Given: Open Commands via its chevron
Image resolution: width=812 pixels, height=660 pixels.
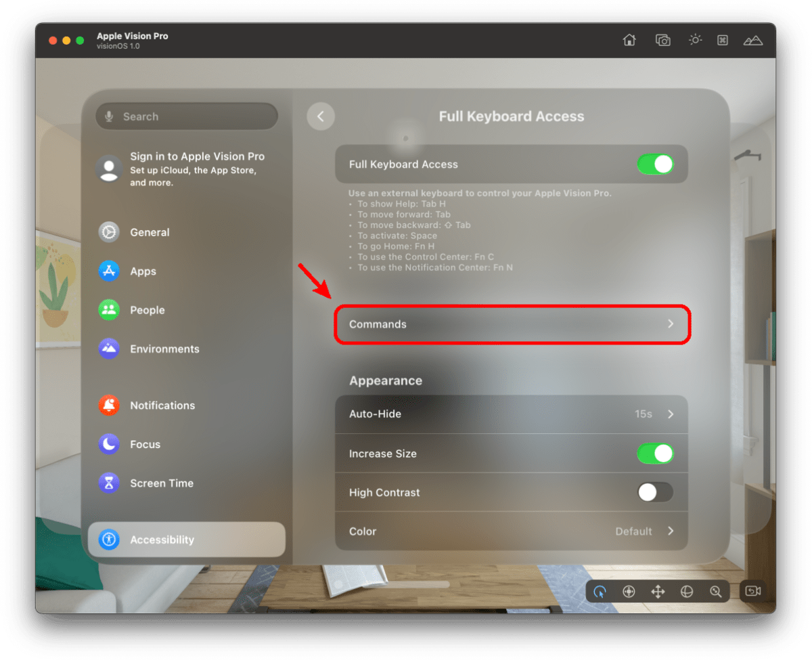Looking at the screenshot, I should pos(671,324).
